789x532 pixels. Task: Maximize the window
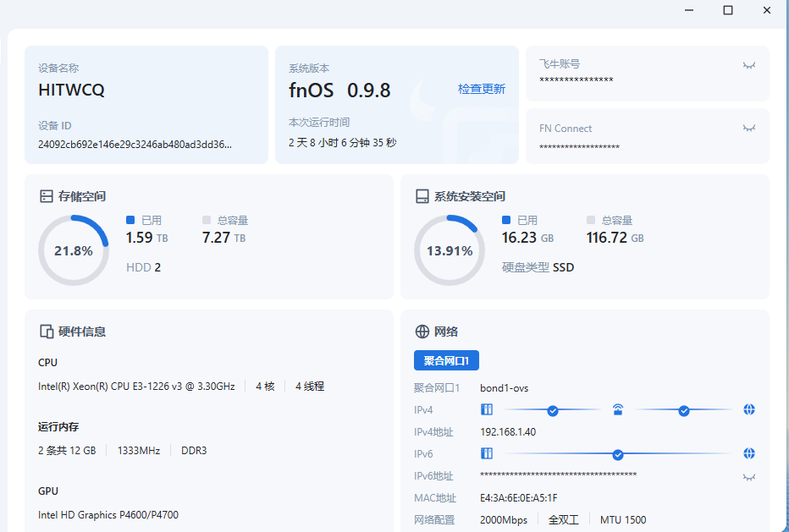pos(727,10)
